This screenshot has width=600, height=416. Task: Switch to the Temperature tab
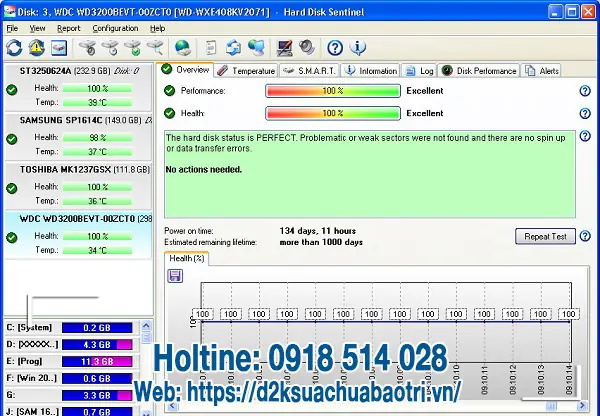pyautogui.click(x=245, y=71)
